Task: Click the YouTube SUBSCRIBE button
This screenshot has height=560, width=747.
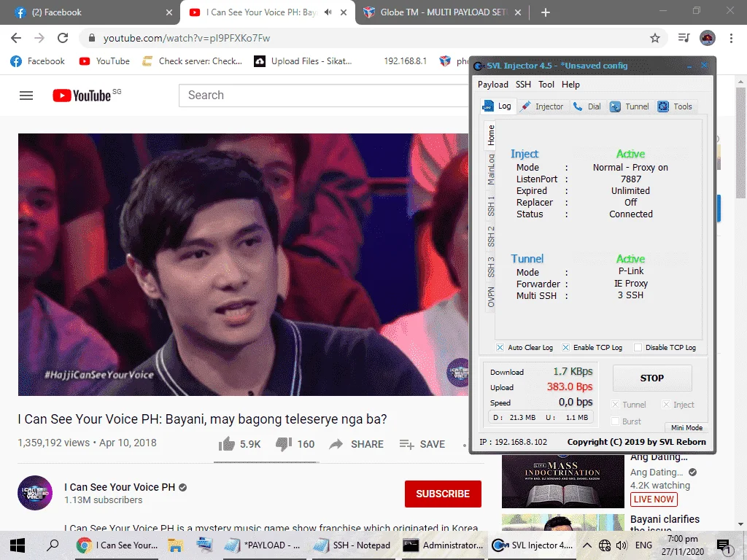Action: (x=443, y=494)
